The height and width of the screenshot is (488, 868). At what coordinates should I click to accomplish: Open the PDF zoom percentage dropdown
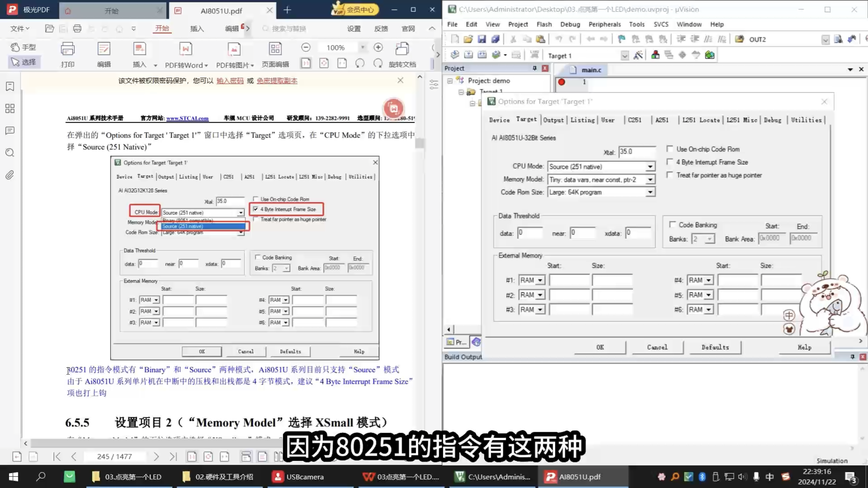pos(362,48)
